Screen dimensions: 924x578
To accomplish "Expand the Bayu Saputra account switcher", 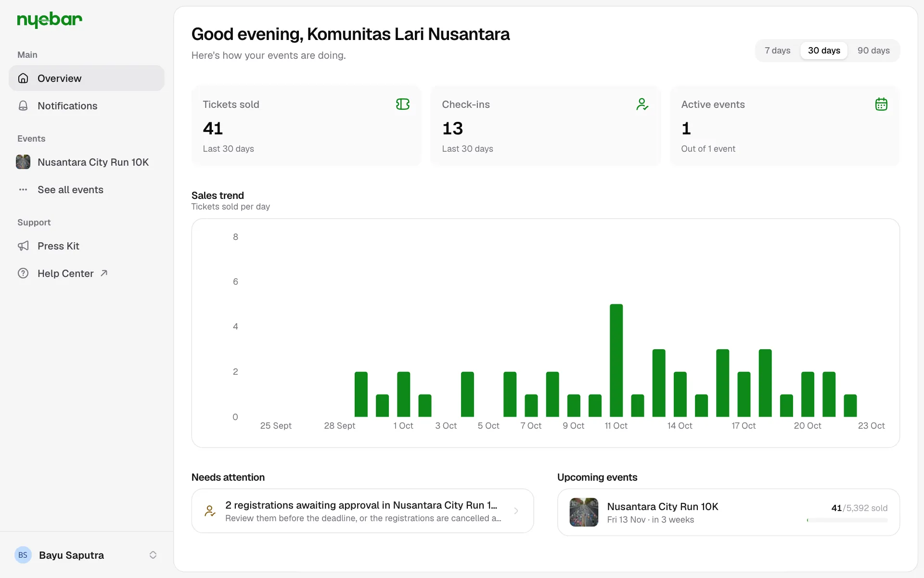I will tap(153, 555).
